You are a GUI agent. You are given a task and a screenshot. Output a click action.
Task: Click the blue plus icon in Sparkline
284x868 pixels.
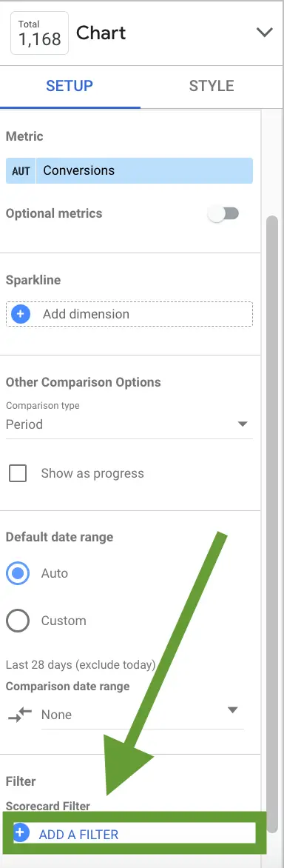click(x=21, y=314)
